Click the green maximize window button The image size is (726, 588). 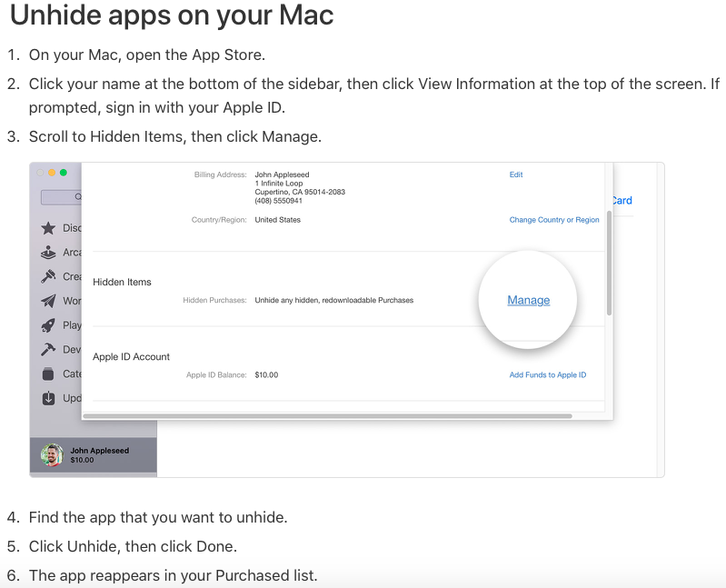64,173
